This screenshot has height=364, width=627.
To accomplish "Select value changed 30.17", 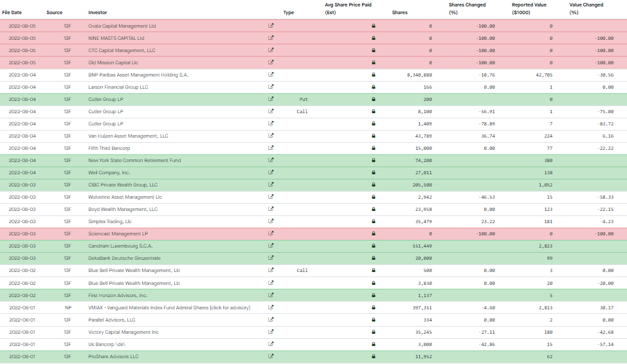I will 606,307.
